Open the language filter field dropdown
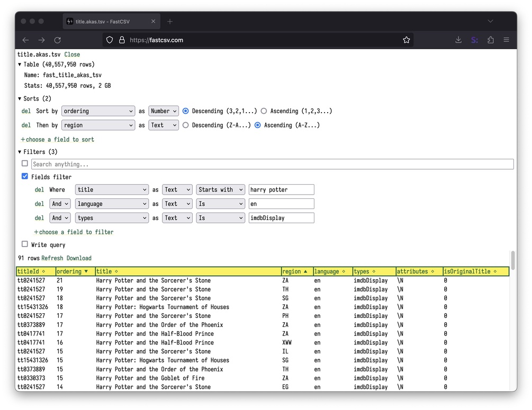The width and height of the screenshot is (532, 410). point(112,204)
